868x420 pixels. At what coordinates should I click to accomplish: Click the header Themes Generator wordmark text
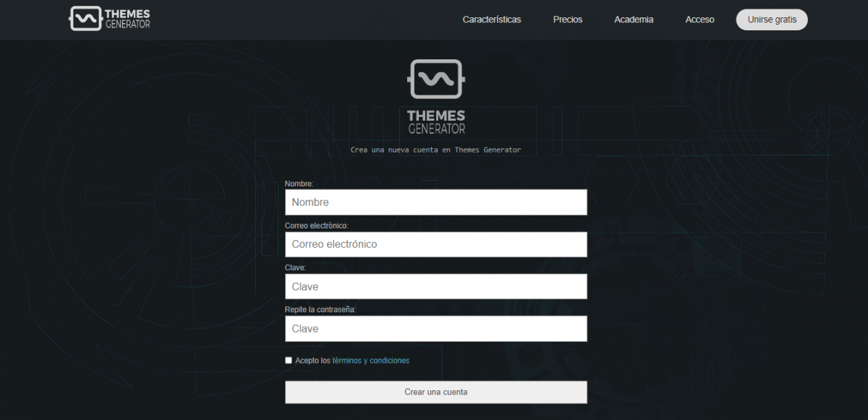click(x=127, y=20)
